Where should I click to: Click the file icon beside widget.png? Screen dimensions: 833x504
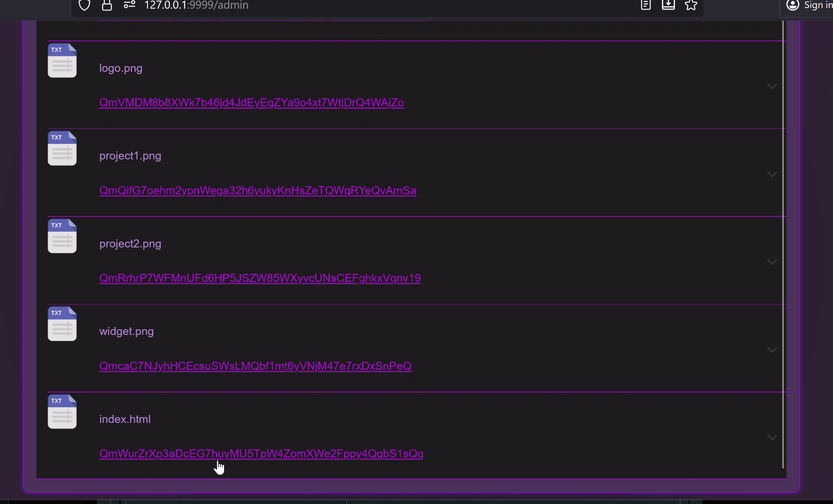click(62, 324)
